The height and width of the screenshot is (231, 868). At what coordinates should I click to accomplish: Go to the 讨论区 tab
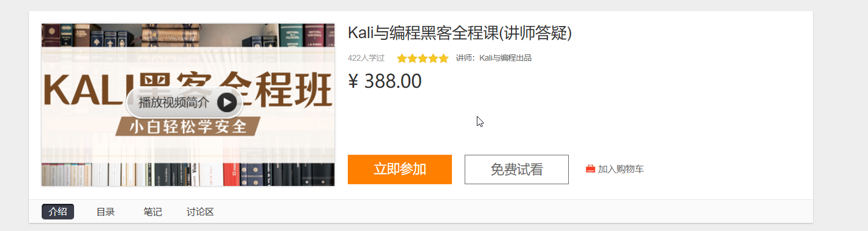tap(200, 212)
